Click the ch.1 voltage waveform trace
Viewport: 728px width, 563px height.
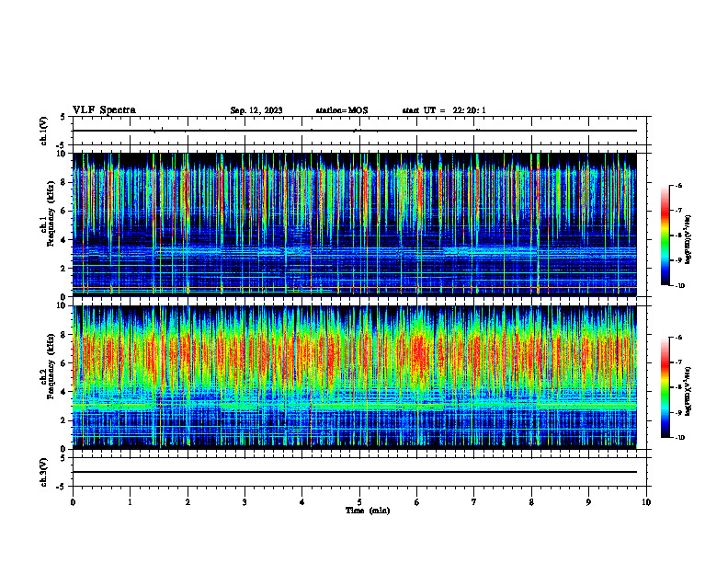tap(354, 131)
